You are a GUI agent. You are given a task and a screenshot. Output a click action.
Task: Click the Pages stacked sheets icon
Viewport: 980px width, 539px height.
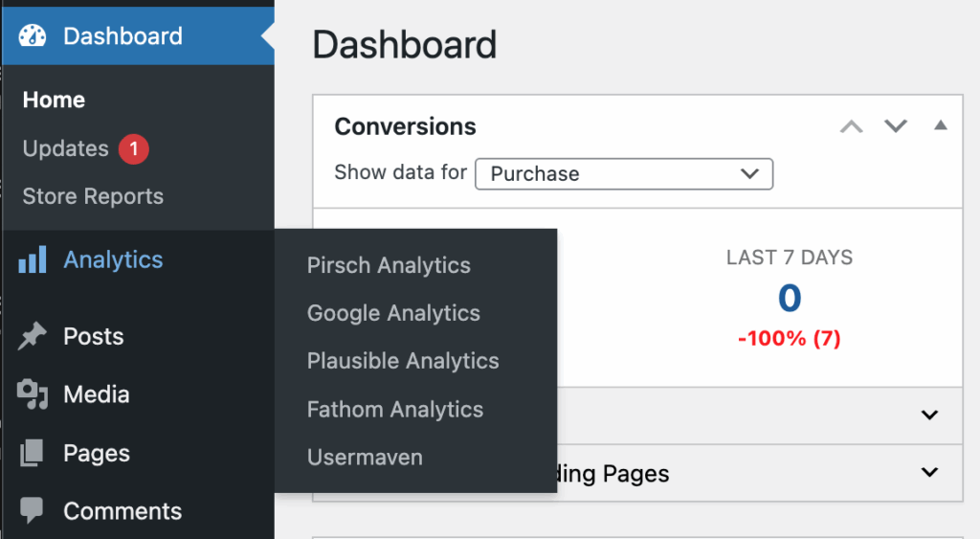(x=33, y=453)
